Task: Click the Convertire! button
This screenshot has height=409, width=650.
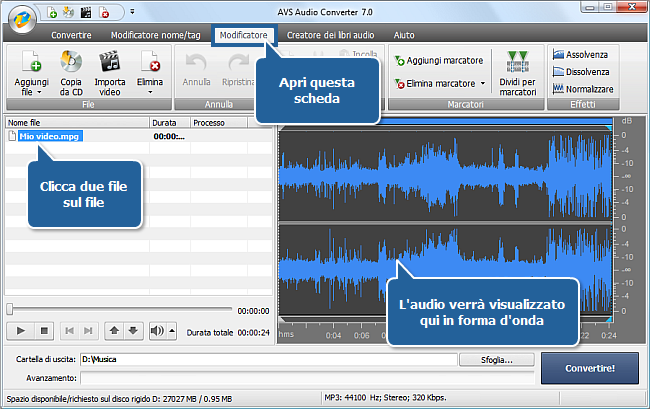Action: click(x=591, y=367)
